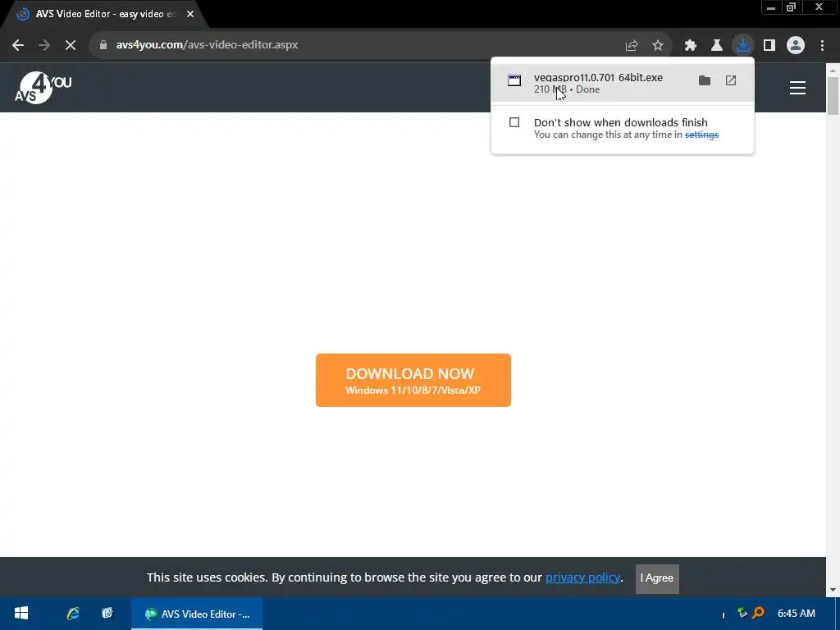Go back to the previous page
Screen dimensions: 840x630
coord(18,45)
